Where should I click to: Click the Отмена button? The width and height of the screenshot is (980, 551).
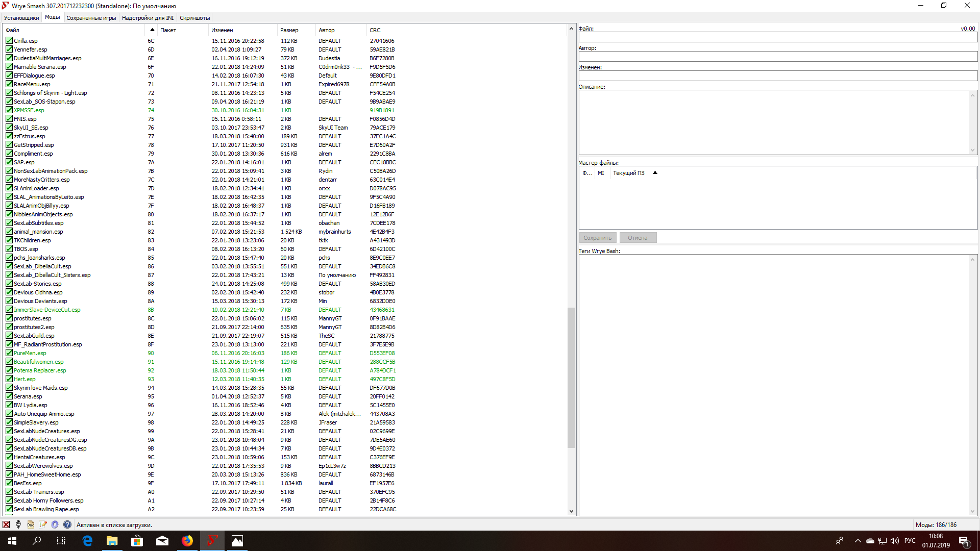[638, 238]
